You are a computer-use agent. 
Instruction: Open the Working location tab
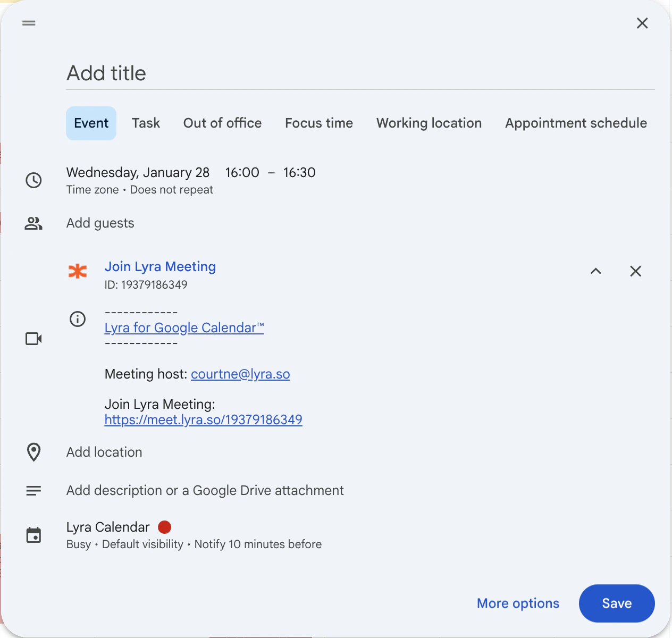click(429, 123)
